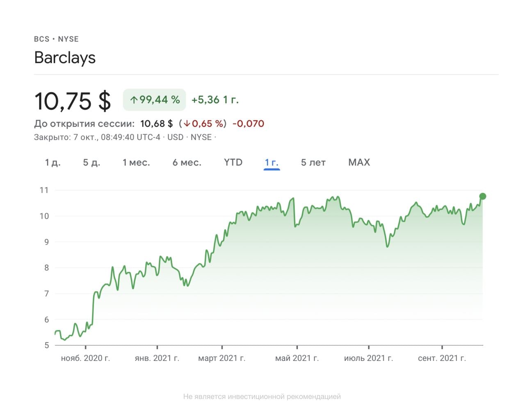The image size is (525, 420).
Task: Click the BCS • NYSE ticker label
Action: [x=56, y=39]
